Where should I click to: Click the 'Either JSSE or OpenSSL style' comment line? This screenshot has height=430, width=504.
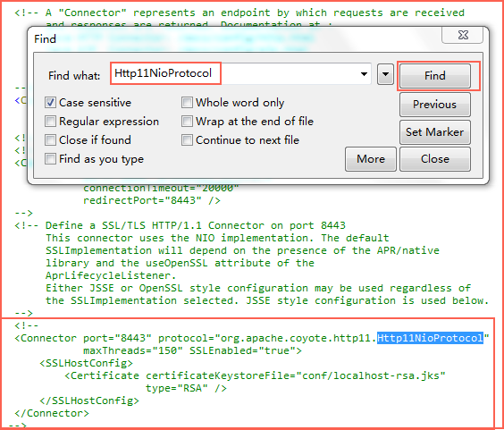pos(258,288)
